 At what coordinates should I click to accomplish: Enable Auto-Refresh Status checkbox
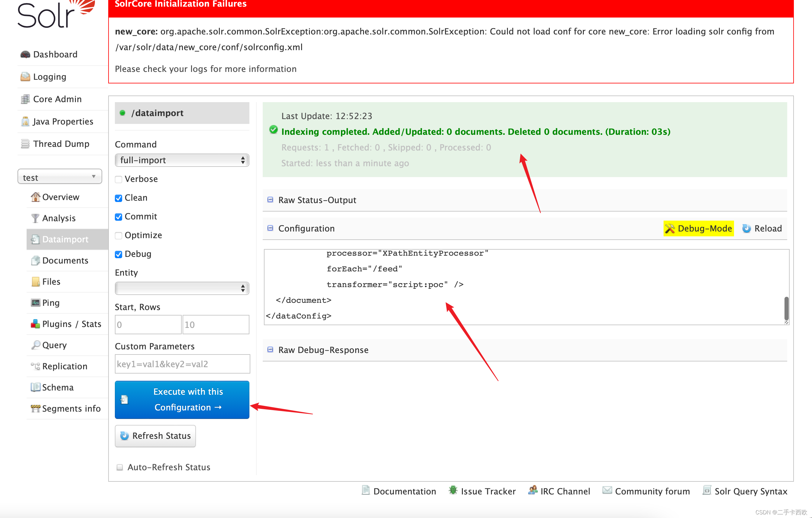(x=119, y=467)
